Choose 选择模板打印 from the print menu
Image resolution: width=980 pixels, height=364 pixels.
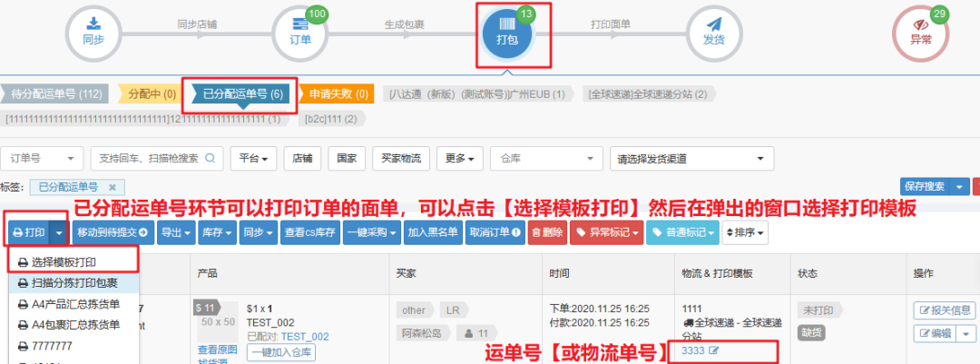point(73,261)
